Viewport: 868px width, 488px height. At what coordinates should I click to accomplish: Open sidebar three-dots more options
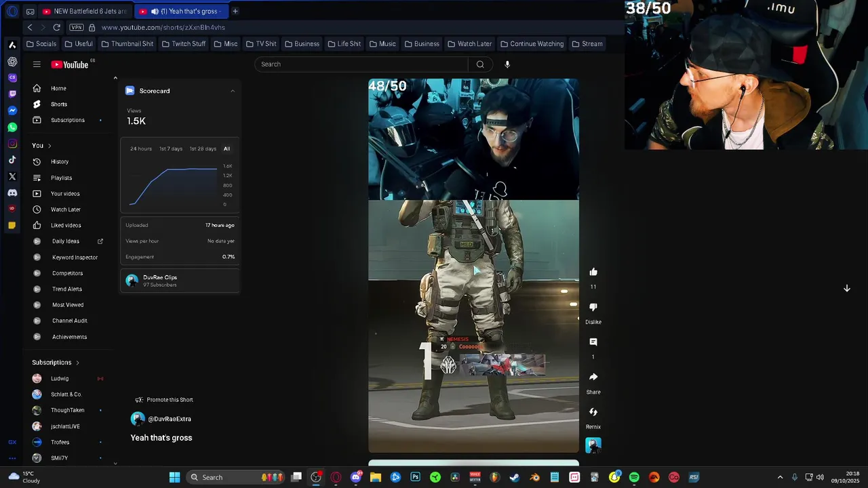12,459
